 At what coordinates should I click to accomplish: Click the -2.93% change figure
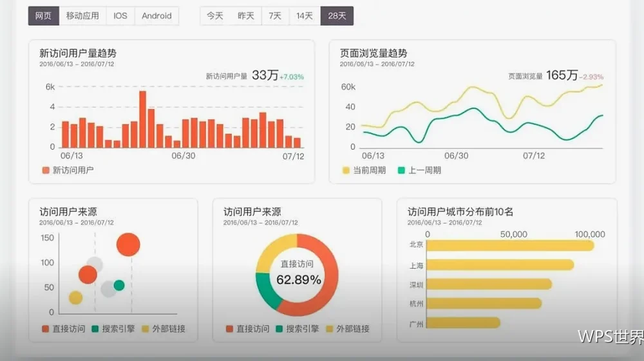591,77
